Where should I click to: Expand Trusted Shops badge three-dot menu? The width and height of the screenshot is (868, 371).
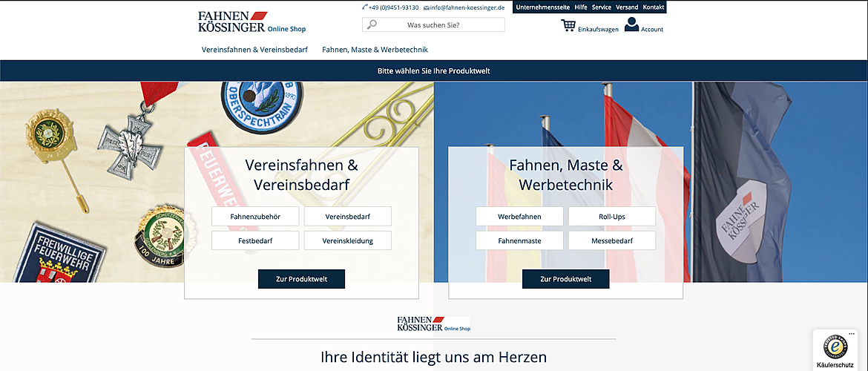[x=852, y=334]
